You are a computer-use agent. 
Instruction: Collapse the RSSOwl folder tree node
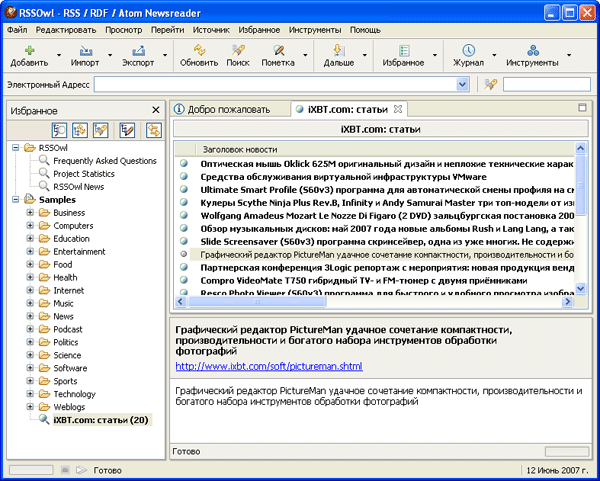[x=15, y=148]
